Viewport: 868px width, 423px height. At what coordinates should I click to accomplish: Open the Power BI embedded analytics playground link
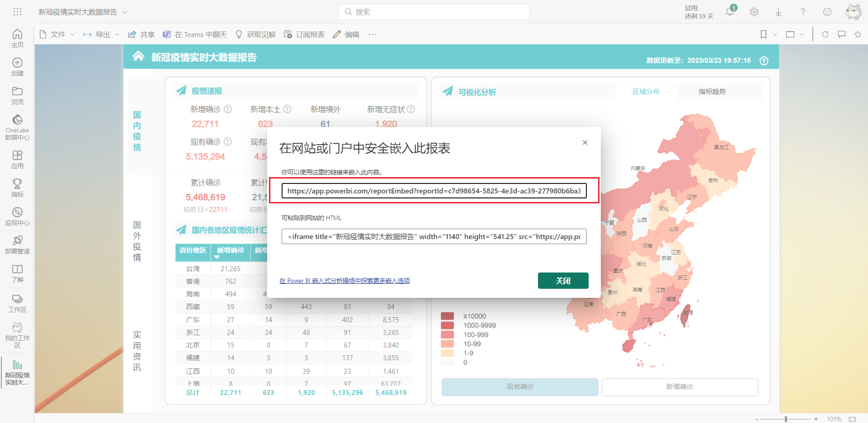click(x=344, y=281)
